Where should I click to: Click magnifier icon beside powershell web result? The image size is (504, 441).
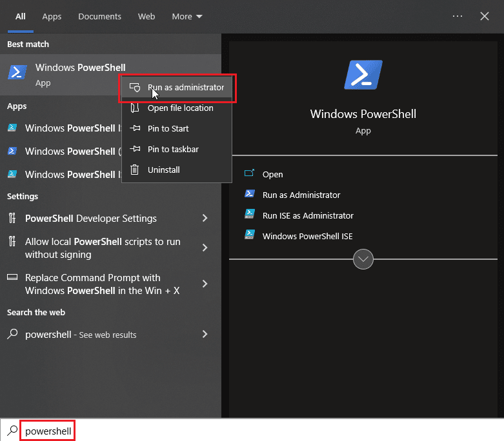12,334
